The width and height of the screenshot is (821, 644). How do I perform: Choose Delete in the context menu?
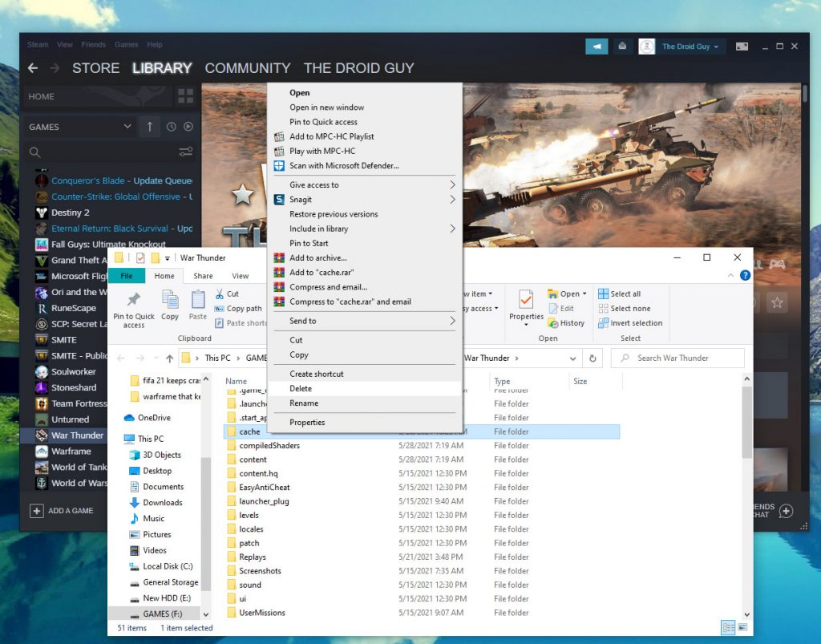[365, 388]
